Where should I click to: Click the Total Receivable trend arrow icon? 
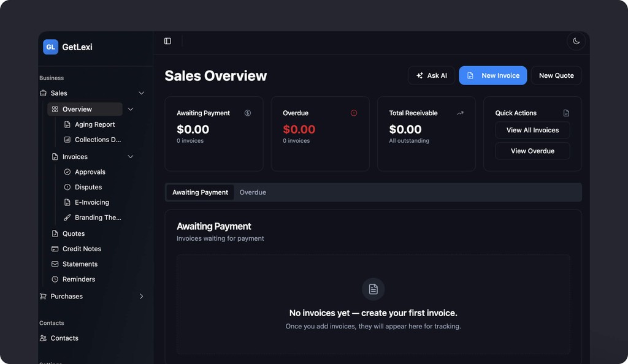460,113
